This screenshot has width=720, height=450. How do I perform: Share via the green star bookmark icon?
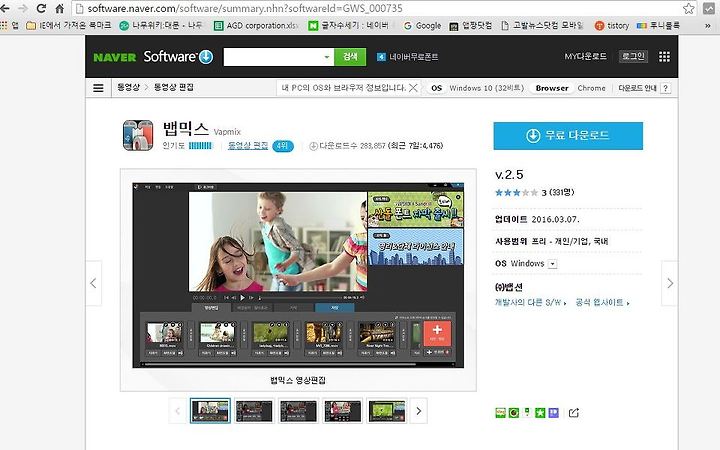pos(540,413)
